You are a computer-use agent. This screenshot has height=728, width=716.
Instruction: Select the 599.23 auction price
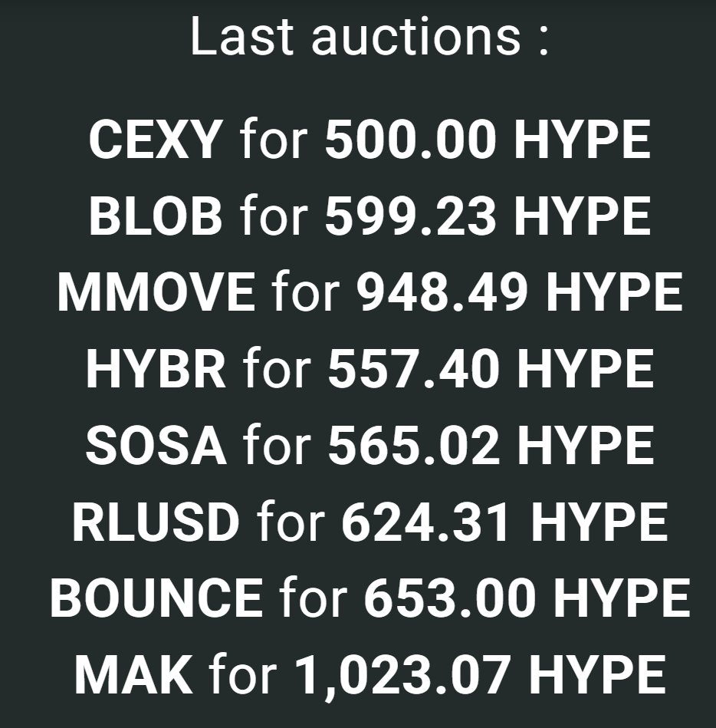[x=411, y=216]
